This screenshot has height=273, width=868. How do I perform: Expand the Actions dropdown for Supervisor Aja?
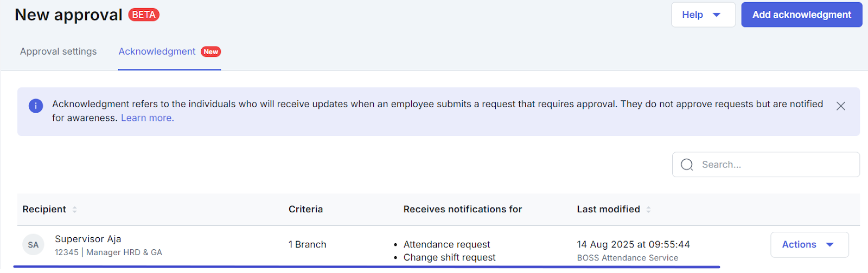809,245
